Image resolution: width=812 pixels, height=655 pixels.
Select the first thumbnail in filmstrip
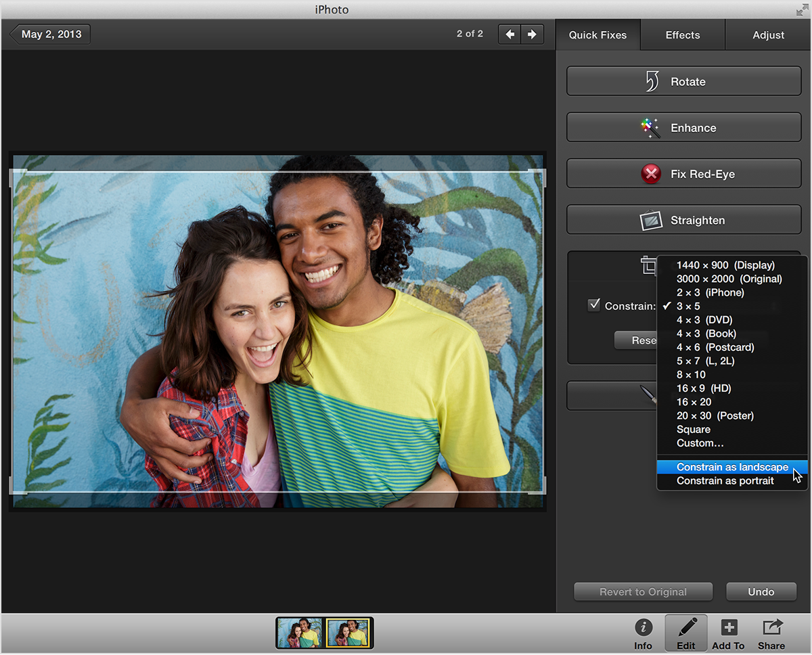(x=300, y=633)
